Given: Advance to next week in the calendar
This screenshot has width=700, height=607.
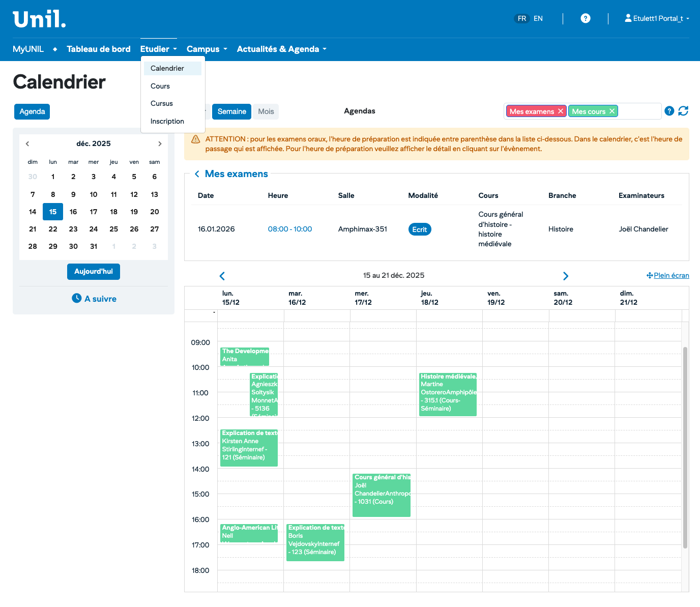Looking at the screenshot, I should (565, 276).
